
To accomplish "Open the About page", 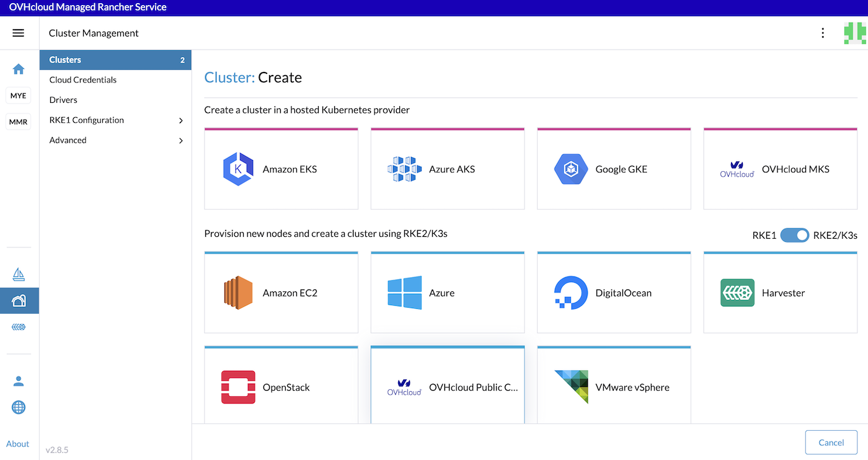I will (x=17, y=443).
